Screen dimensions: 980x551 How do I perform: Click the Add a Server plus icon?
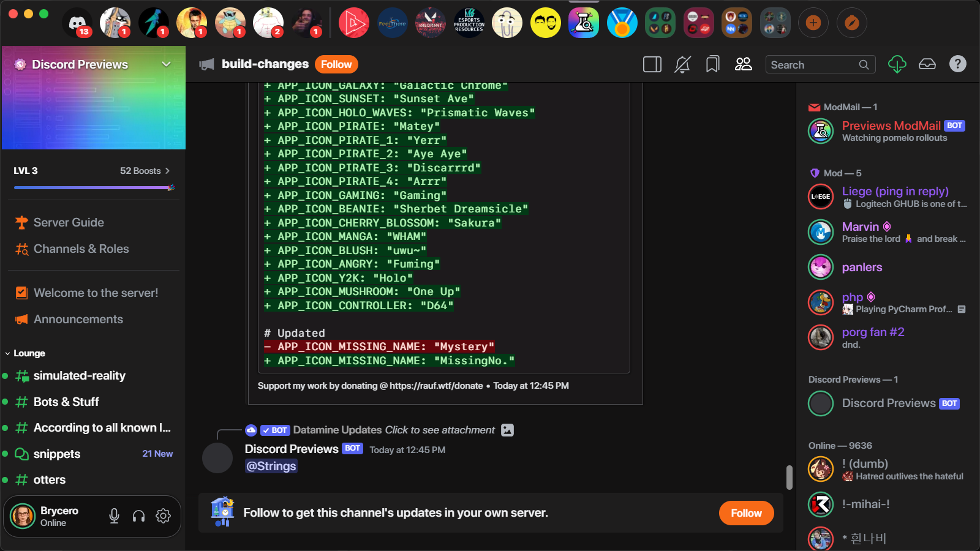[x=813, y=23]
